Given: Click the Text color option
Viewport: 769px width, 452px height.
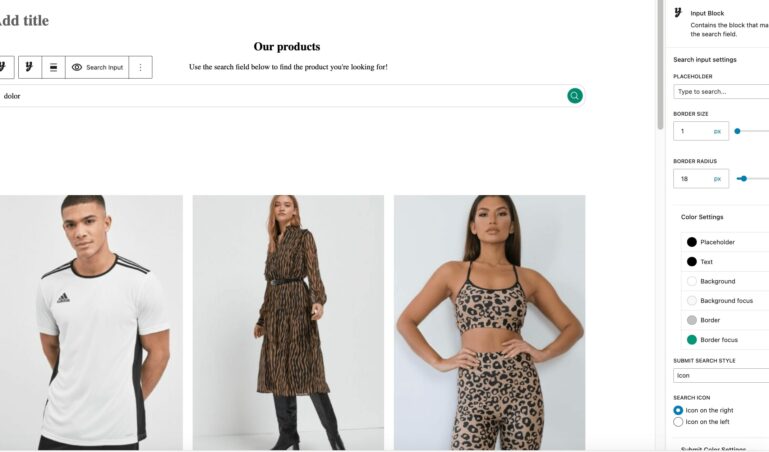Looking at the screenshot, I should [x=706, y=262].
